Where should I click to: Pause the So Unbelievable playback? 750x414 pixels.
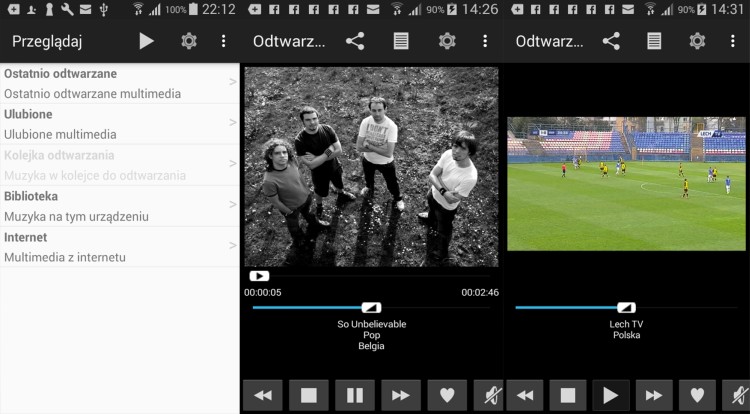(354, 395)
